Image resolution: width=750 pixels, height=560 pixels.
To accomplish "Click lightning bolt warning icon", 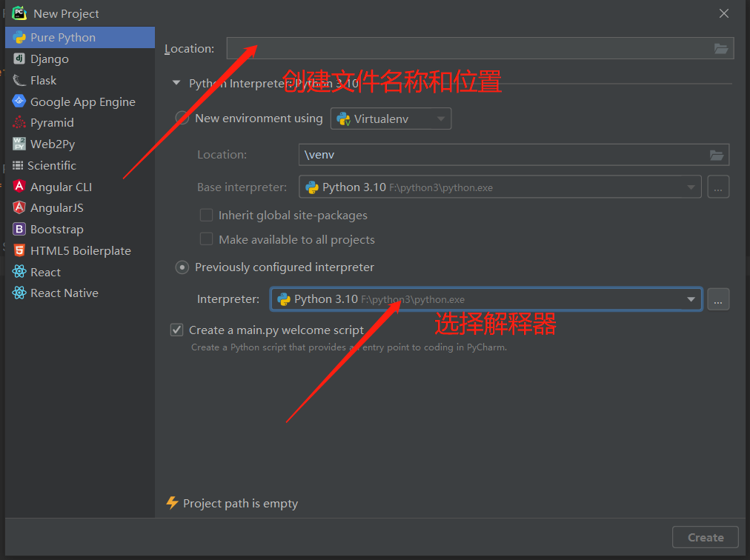I will [x=172, y=503].
